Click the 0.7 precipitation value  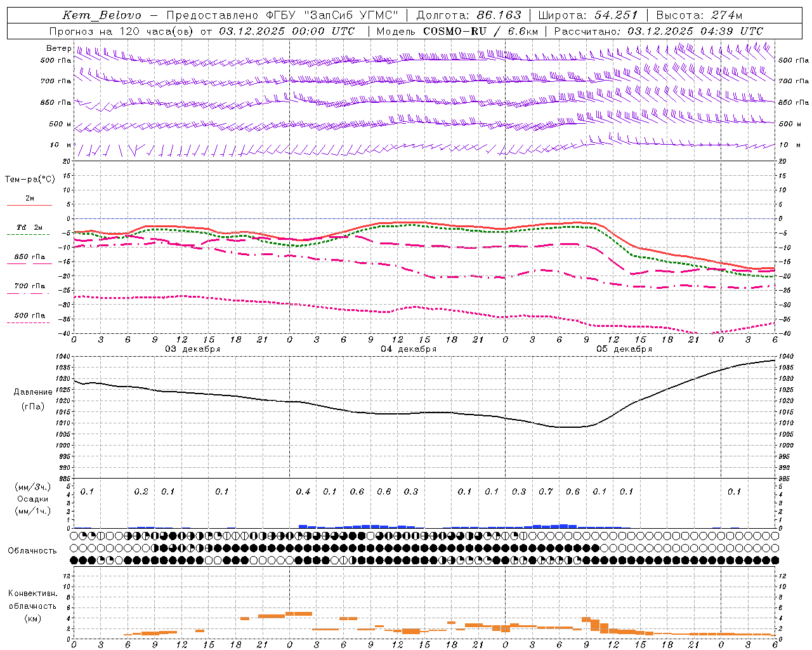click(x=546, y=492)
